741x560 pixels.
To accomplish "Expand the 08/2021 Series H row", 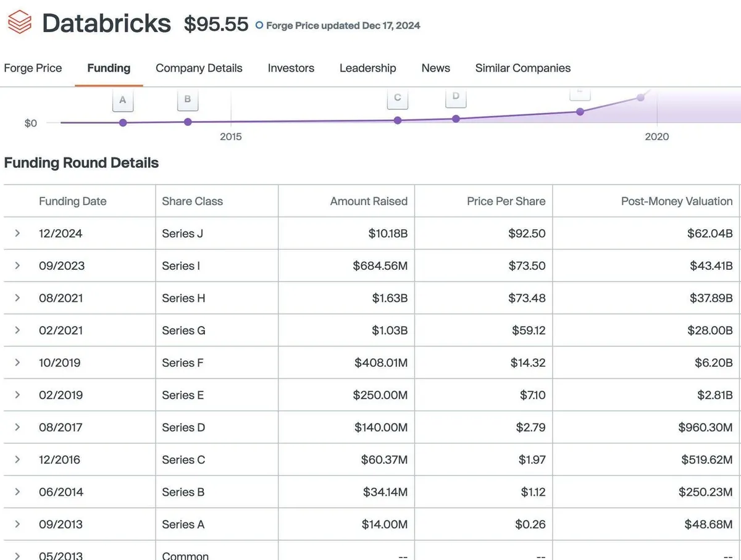I will [17, 298].
